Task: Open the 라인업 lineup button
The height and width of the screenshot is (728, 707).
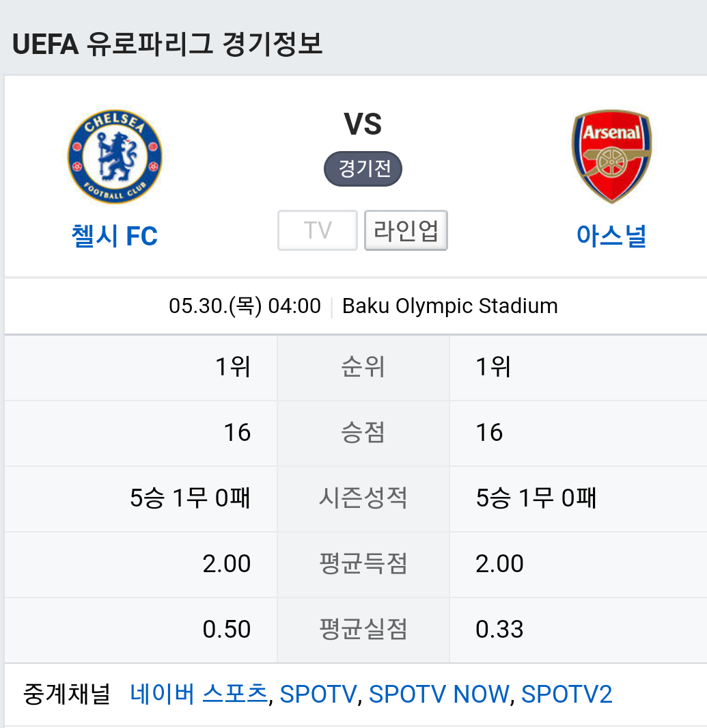Action: (x=406, y=230)
